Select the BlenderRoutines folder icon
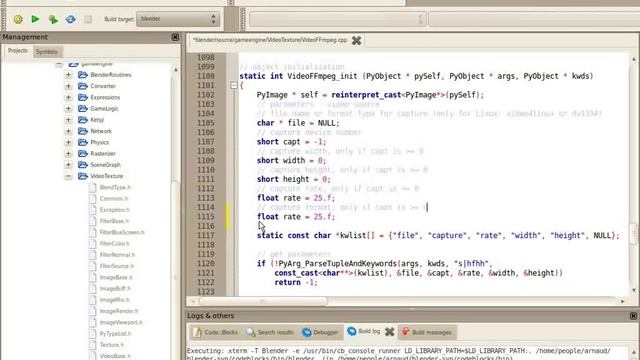This screenshot has height=360, width=640. [x=83, y=75]
